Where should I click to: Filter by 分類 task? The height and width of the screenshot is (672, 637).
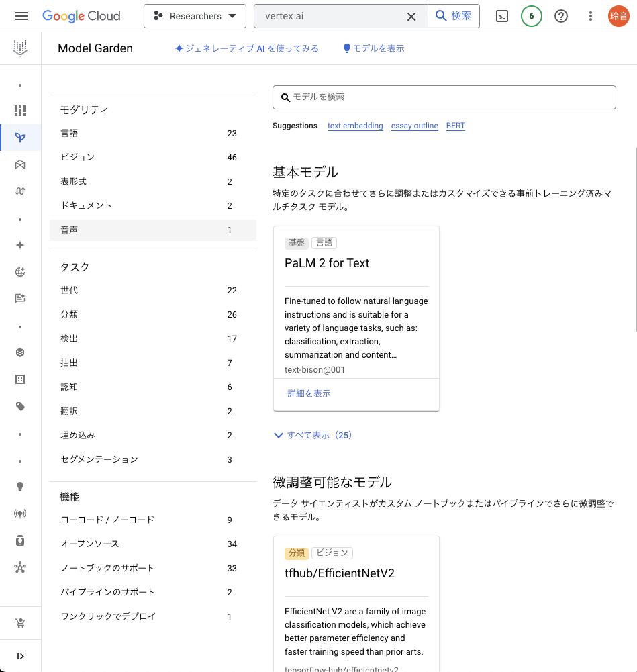(x=153, y=315)
